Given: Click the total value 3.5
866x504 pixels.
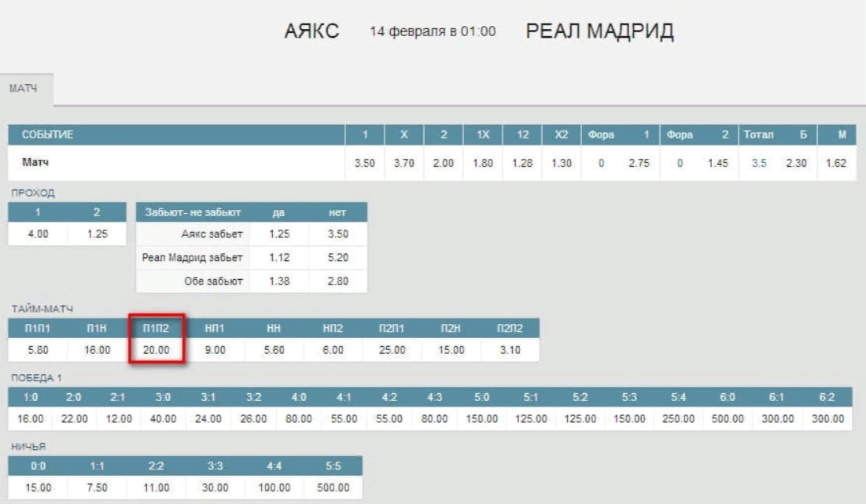Looking at the screenshot, I should coord(759,164).
